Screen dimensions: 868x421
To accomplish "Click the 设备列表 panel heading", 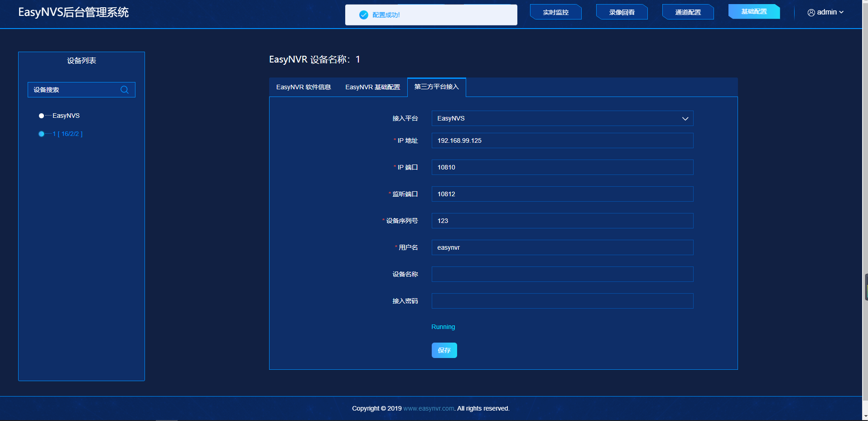I will coord(82,61).
